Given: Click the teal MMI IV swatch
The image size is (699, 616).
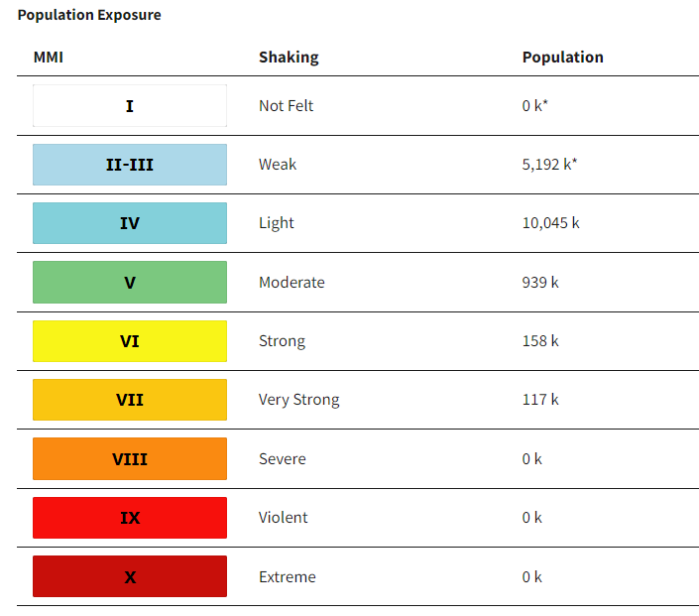Looking at the screenshot, I should point(130,223).
